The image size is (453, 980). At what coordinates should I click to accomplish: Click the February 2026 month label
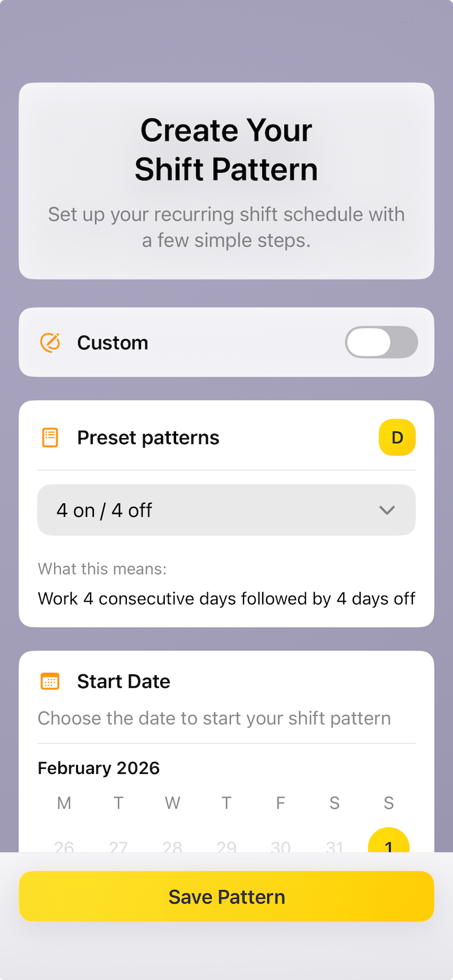click(99, 768)
